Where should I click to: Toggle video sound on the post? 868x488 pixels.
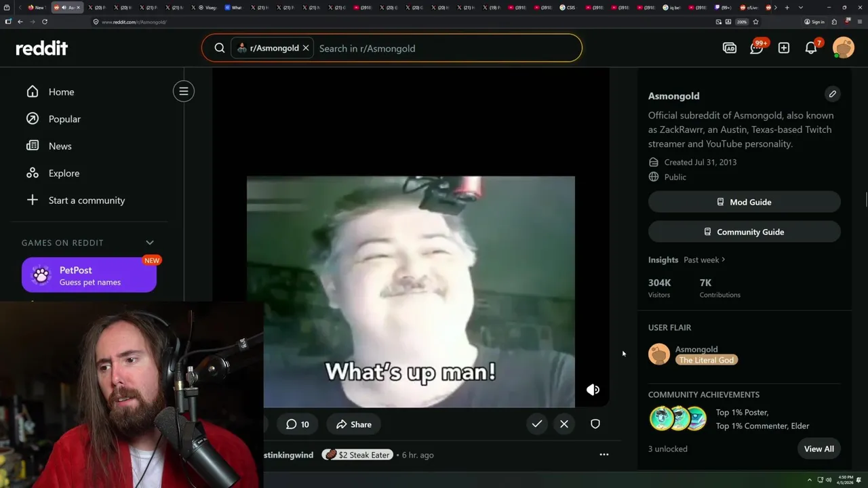pyautogui.click(x=593, y=390)
